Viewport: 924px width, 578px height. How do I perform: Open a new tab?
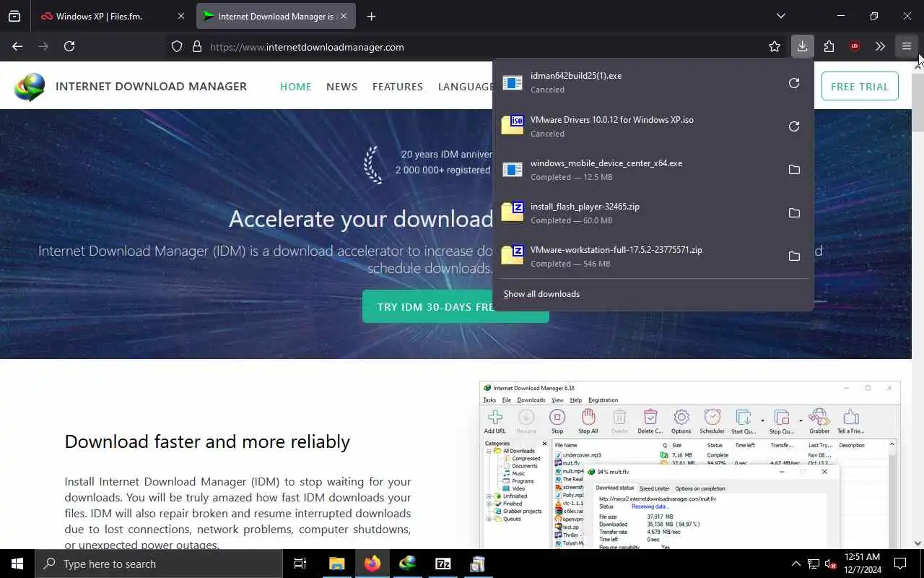coord(371,16)
